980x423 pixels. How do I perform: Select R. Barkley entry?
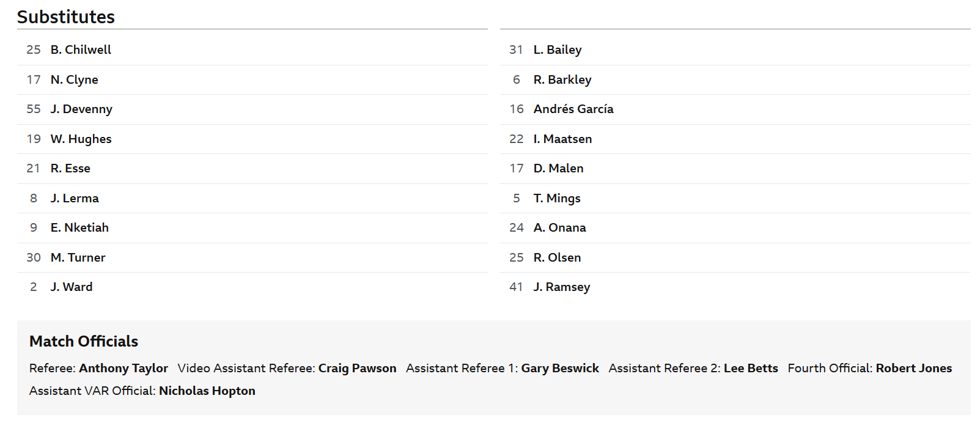562,79
